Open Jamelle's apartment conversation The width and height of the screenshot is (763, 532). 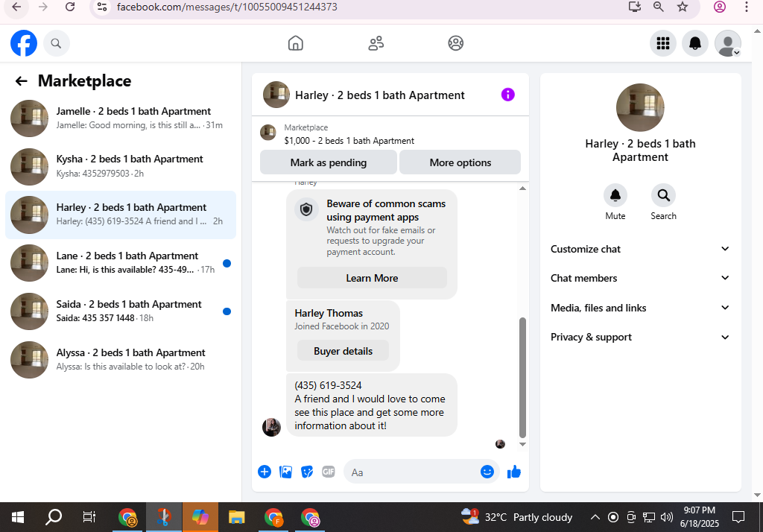click(x=120, y=118)
